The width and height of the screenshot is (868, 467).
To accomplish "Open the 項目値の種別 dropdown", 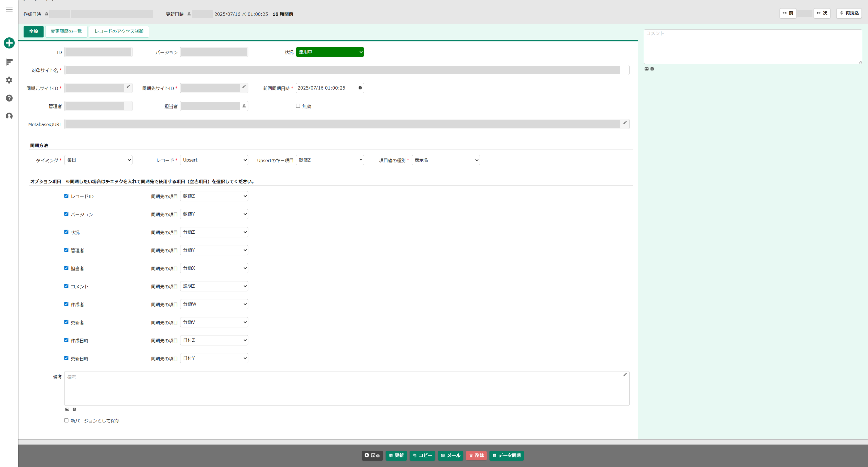I will 445,160.
